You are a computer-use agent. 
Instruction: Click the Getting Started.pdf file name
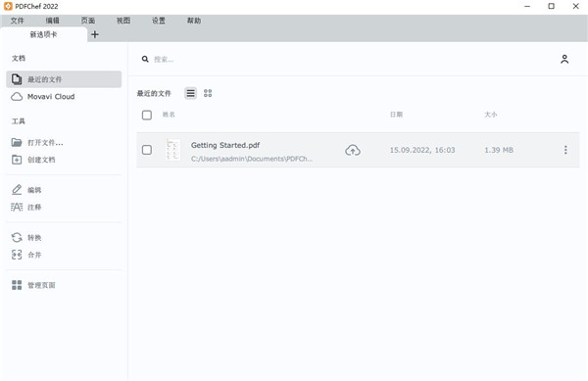pyautogui.click(x=225, y=145)
